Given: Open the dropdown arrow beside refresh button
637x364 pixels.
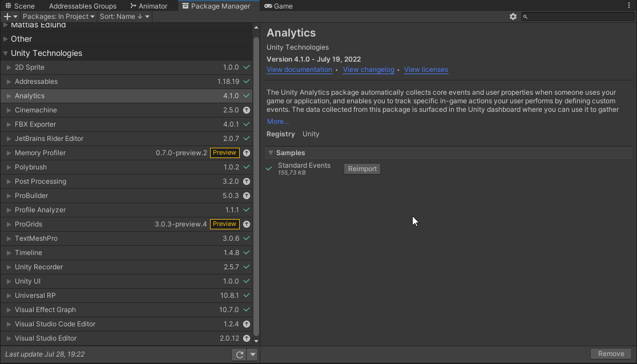Looking at the screenshot, I should [x=252, y=355].
